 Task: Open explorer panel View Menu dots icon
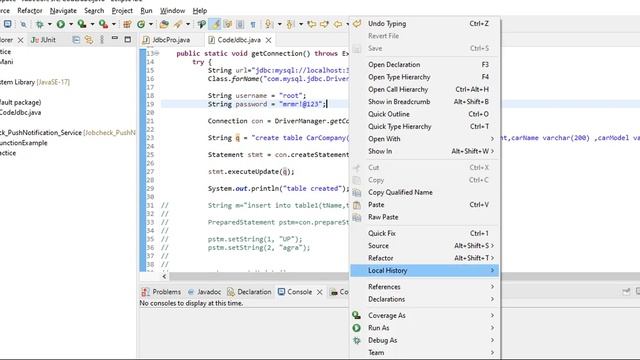pyautogui.click(x=102, y=40)
